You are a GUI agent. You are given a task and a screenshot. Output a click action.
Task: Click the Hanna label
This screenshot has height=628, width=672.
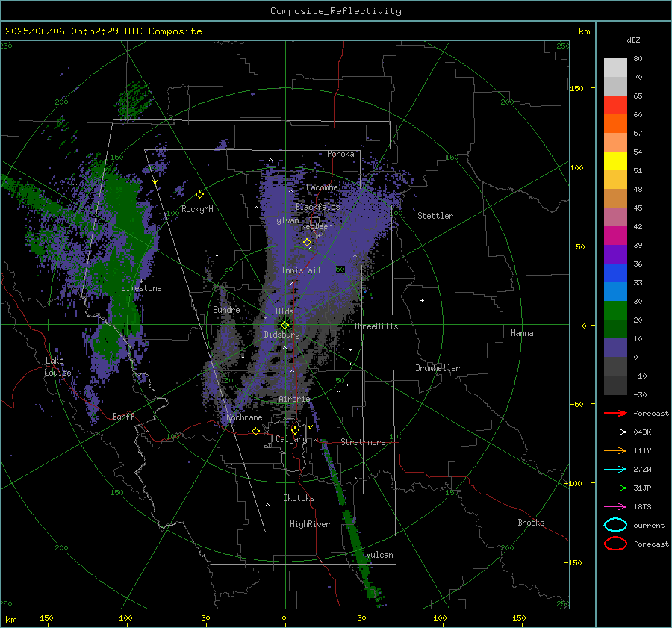point(522,333)
